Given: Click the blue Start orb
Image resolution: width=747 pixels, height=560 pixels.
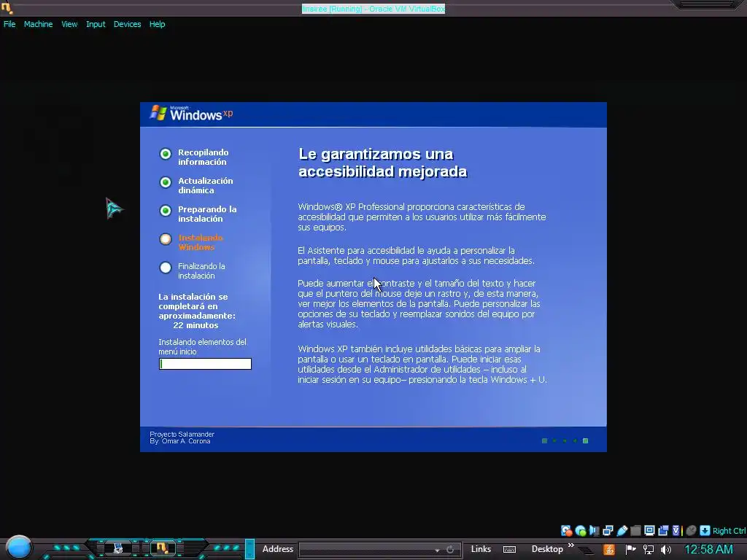Looking at the screenshot, I should point(18,547).
